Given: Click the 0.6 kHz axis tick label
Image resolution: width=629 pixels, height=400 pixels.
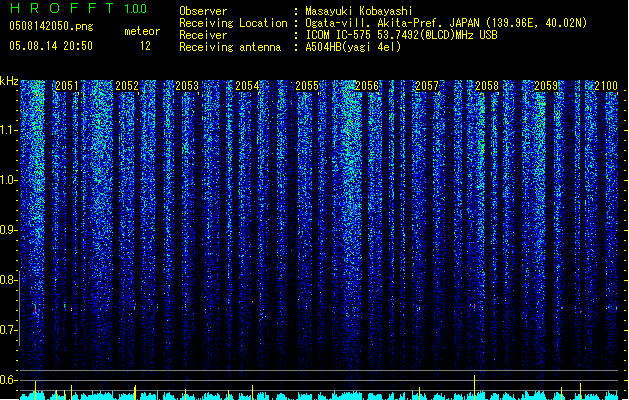Looking at the screenshot, I should (7, 380).
